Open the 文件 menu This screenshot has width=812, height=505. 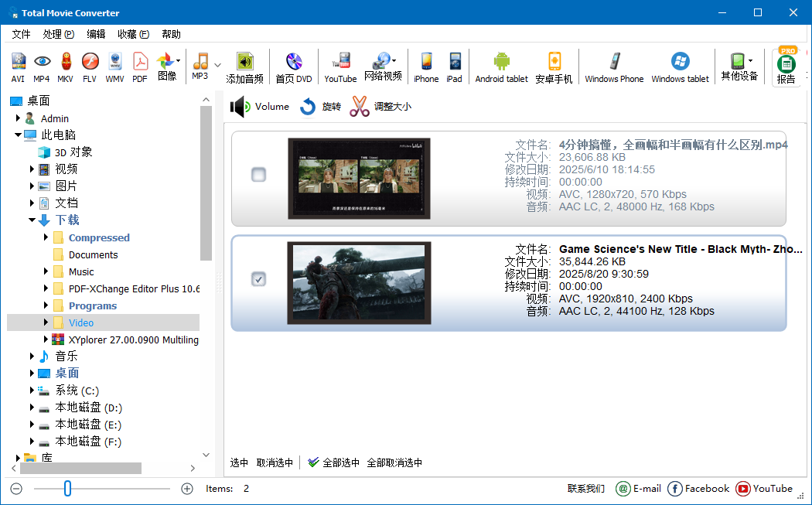(21, 34)
